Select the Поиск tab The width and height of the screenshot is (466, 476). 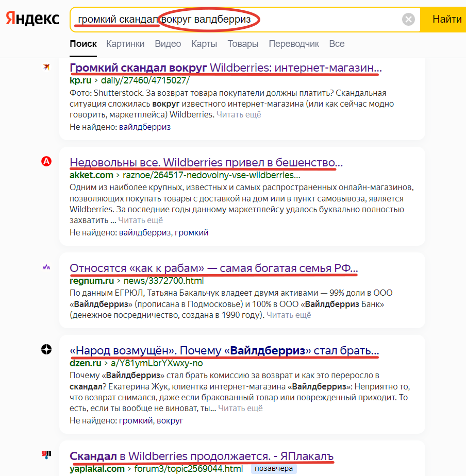[83, 44]
